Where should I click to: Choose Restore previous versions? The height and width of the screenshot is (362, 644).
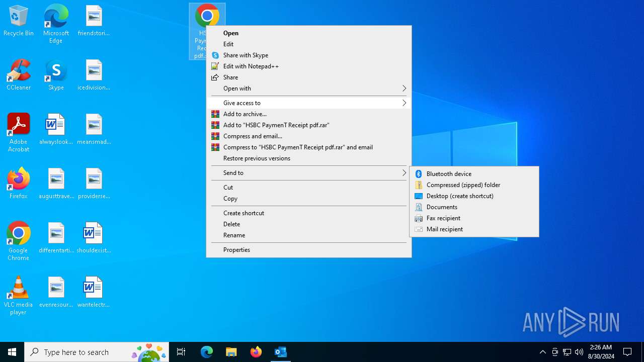click(309, 158)
